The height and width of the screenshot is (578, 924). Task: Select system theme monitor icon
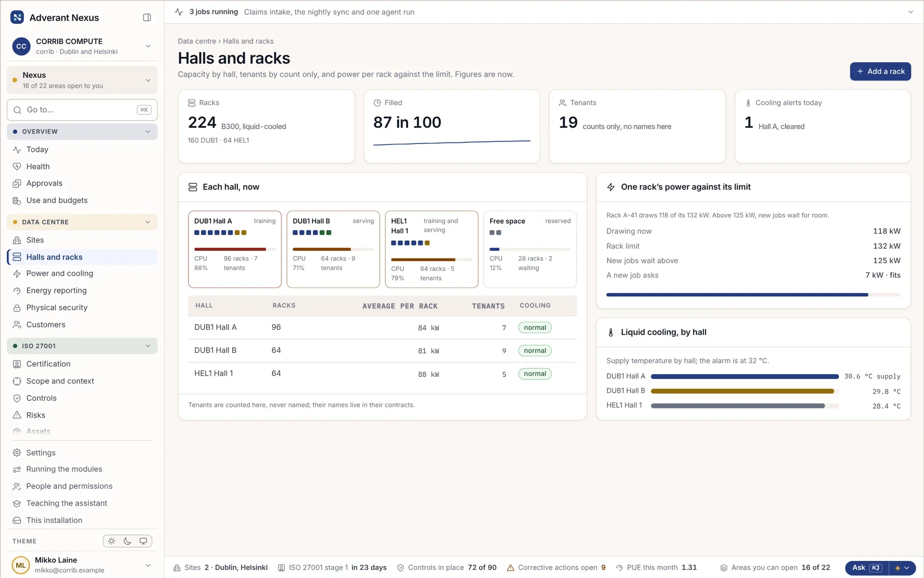143,541
